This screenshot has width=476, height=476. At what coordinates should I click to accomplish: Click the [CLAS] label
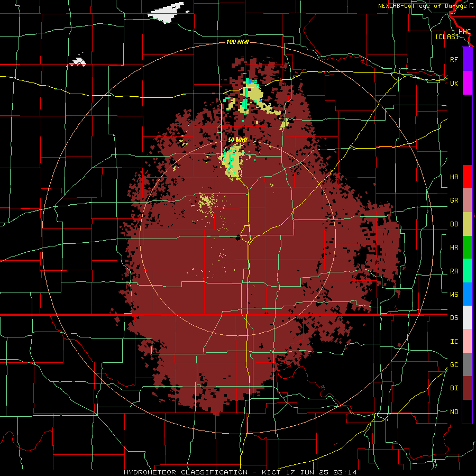pos(447,36)
